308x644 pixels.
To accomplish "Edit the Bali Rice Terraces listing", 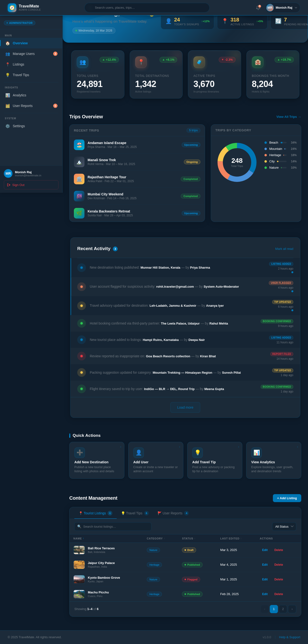I will [x=265, y=550].
